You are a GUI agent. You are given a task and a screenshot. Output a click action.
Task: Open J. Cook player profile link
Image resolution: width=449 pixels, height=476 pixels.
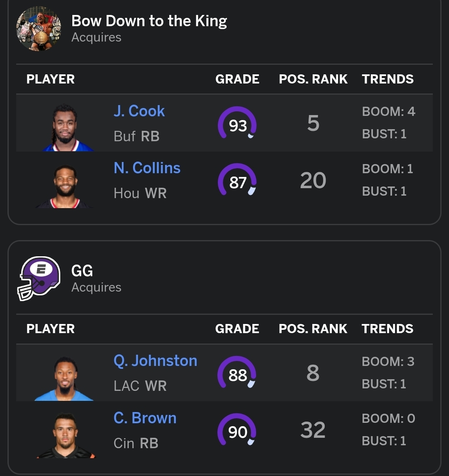[139, 111]
